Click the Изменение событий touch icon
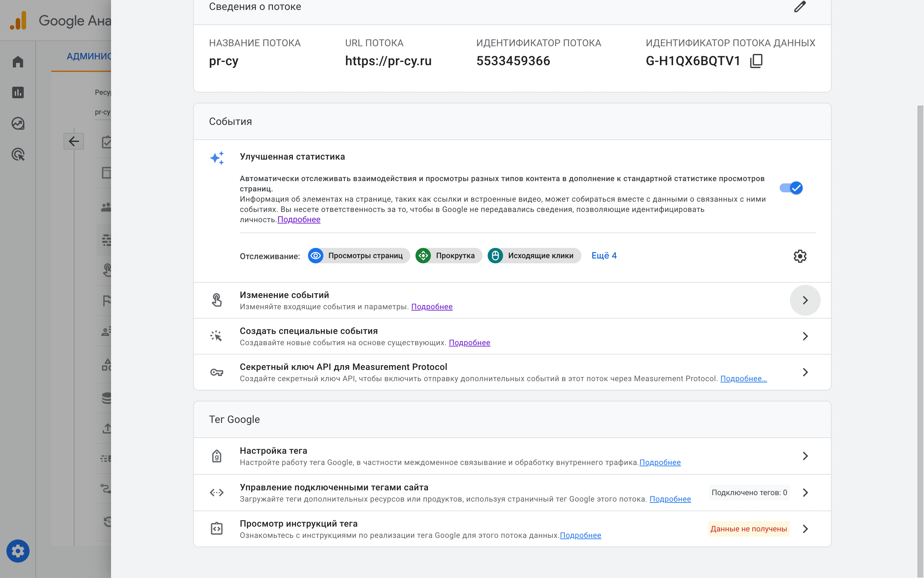The width and height of the screenshot is (924, 578). [x=217, y=300]
